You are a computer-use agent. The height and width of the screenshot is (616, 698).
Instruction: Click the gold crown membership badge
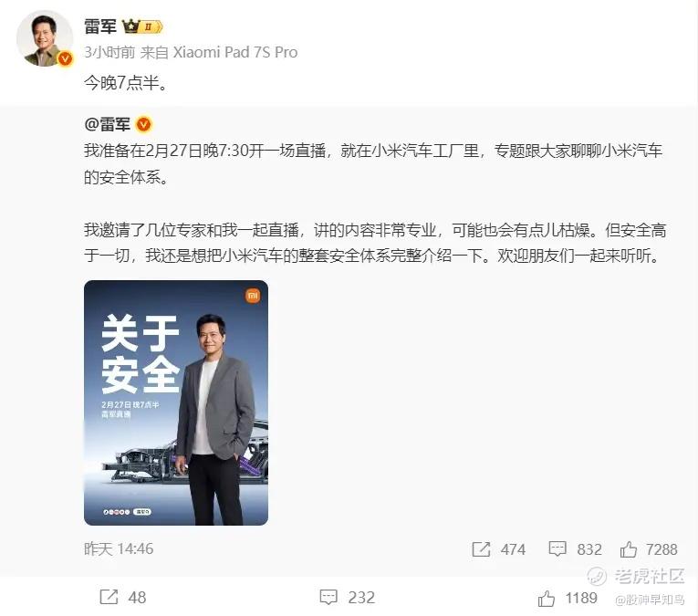142,26
